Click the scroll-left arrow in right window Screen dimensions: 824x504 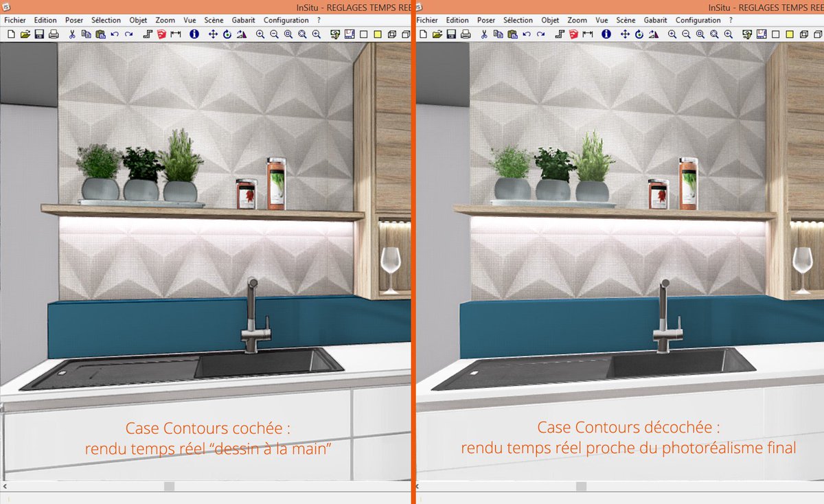tap(418, 486)
